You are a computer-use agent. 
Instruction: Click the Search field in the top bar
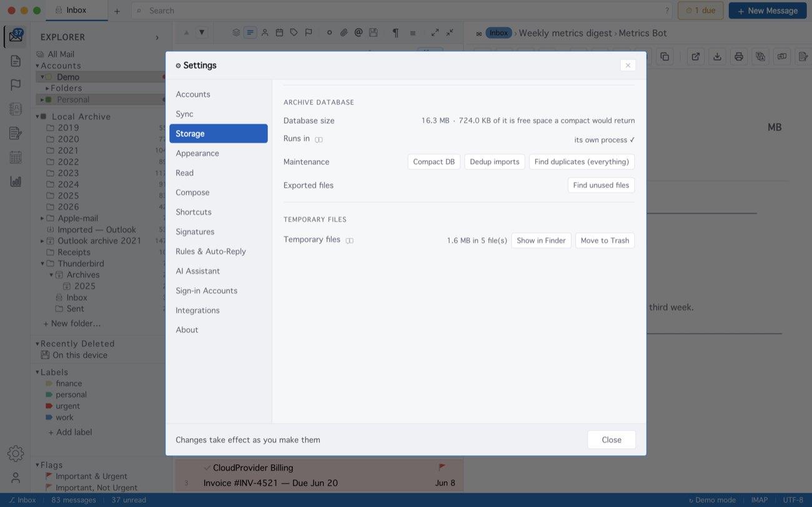[x=402, y=11]
